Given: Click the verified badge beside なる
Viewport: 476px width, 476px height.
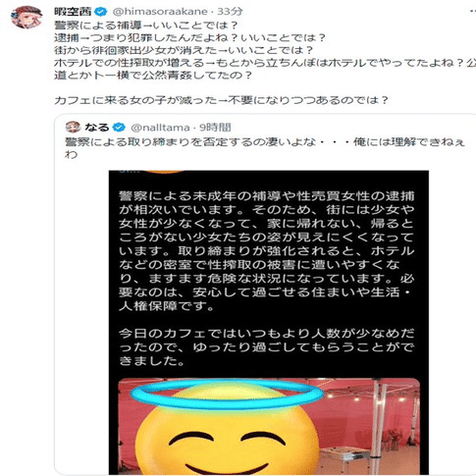Looking at the screenshot, I should tap(119, 127).
